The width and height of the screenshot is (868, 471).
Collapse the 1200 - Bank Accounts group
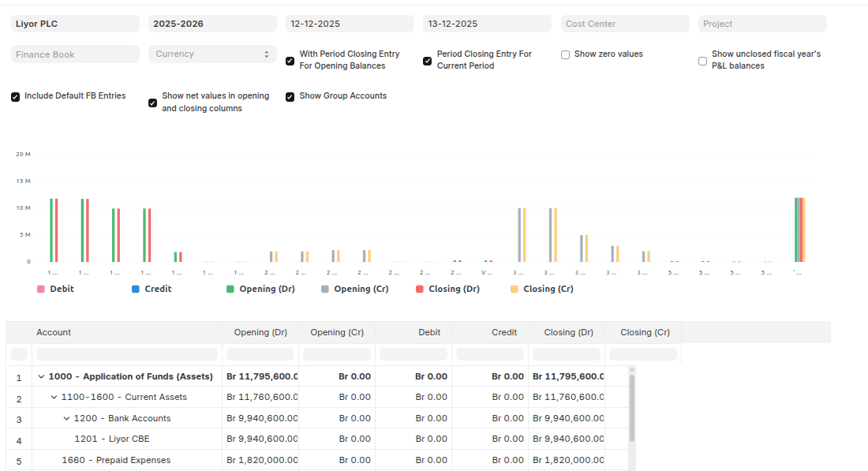pyautogui.click(x=67, y=419)
